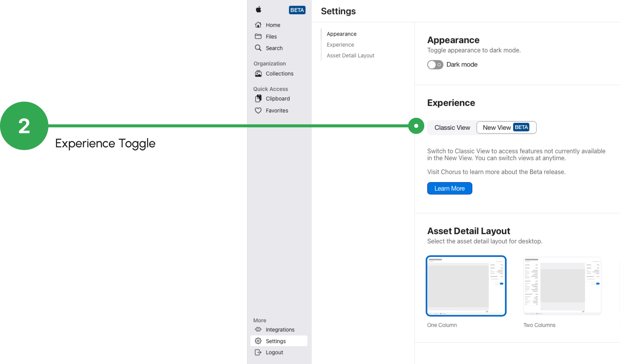Choose the Two Columns layout thumbnail
The image size is (620, 364).
(562, 286)
